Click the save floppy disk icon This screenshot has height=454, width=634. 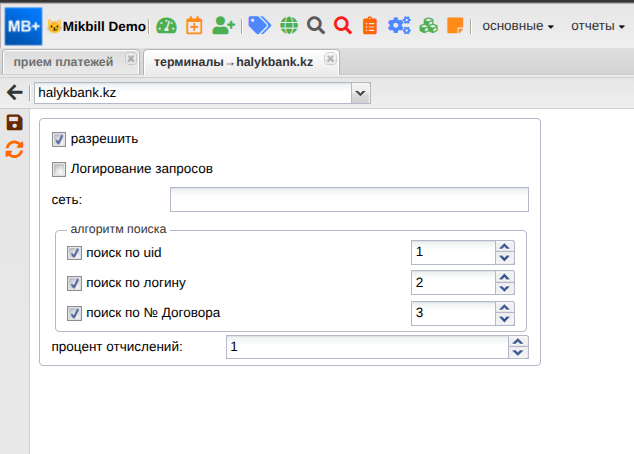(x=15, y=122)
